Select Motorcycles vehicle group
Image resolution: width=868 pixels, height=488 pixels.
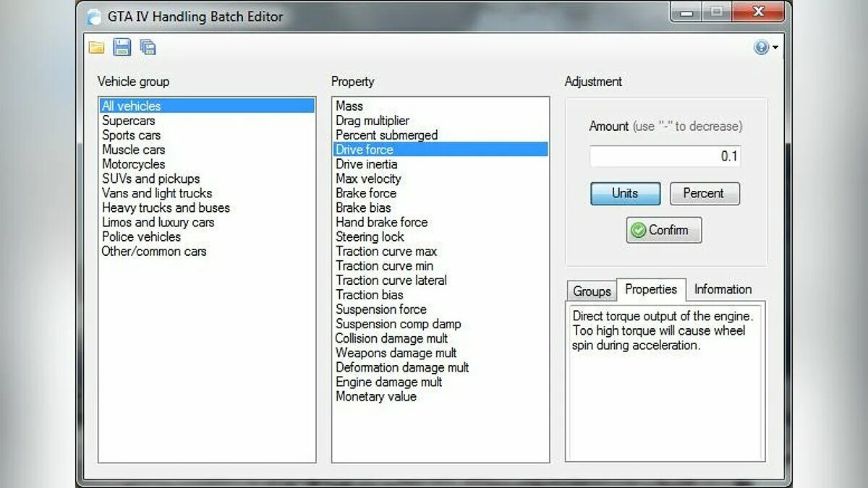tap(207, 164)
